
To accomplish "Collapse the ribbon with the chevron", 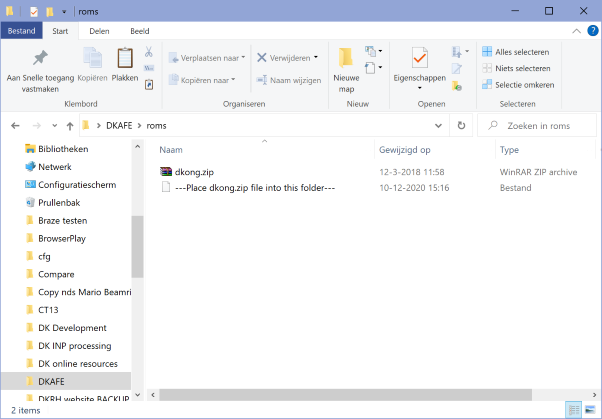I will [576, 31].
